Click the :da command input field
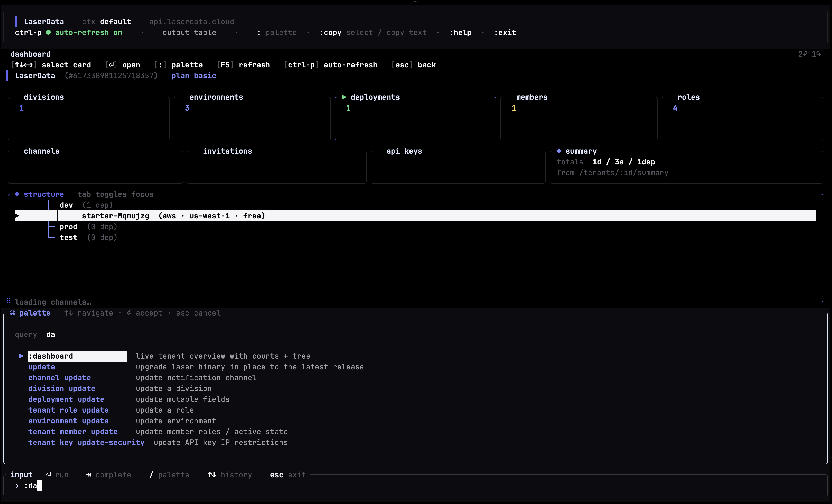The width and height of the screenshot is (832, 504). [415, 486]
